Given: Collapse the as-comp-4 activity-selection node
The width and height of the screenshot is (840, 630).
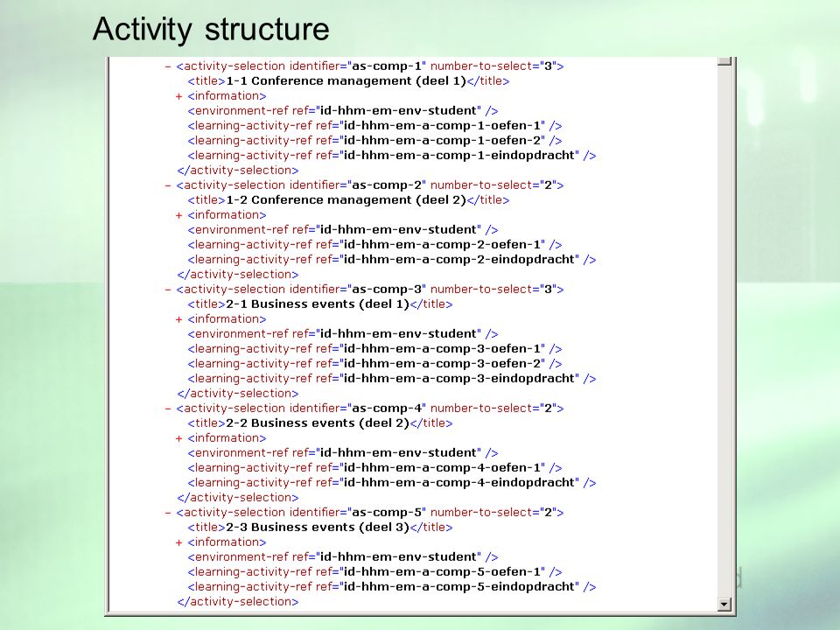Looking at the screenshot, I should coord(168,409).
